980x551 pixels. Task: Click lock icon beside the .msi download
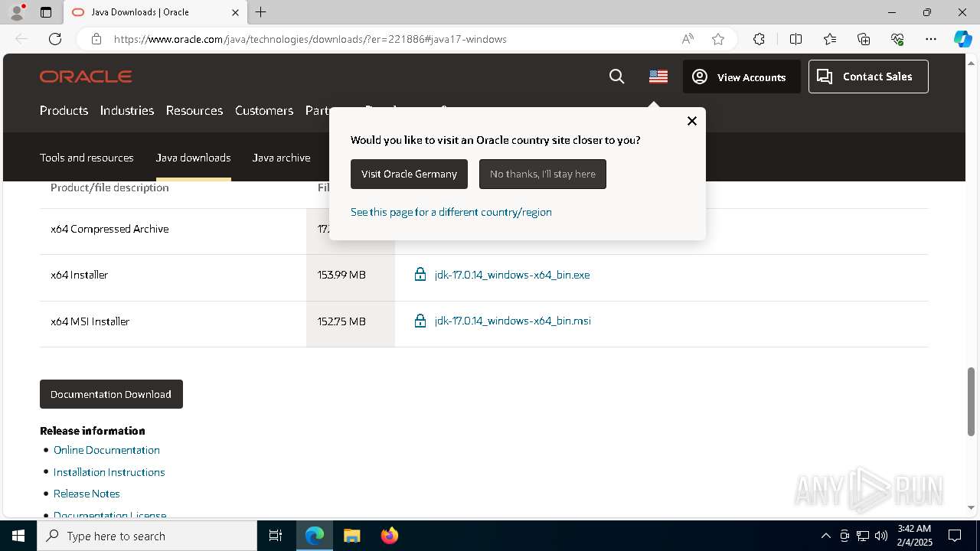click(x=420, y=321)
